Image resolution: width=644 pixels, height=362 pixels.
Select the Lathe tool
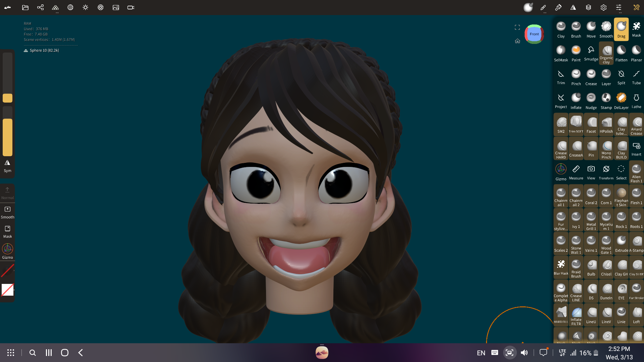click(x=636, y=101)
